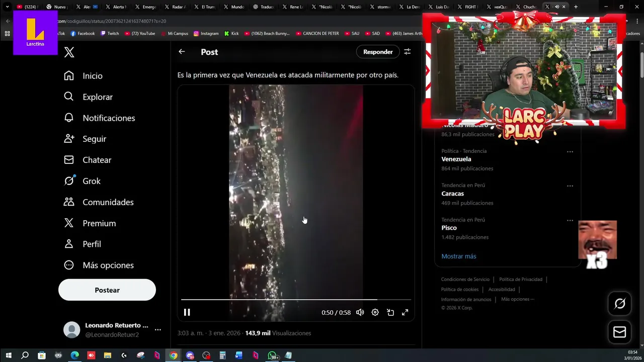
Task: Mute the video volume
Action: tap(360, 312)
